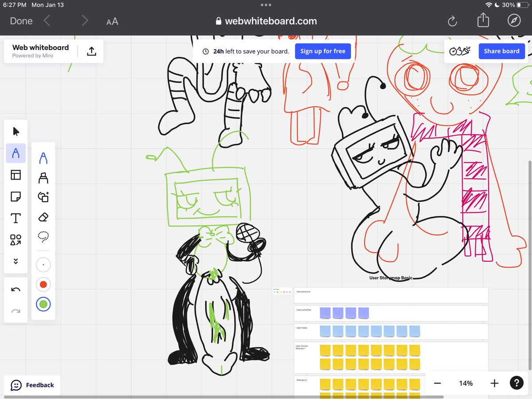Undo the last action
This screenshot has width=532, height=399.
coord(16,289)
